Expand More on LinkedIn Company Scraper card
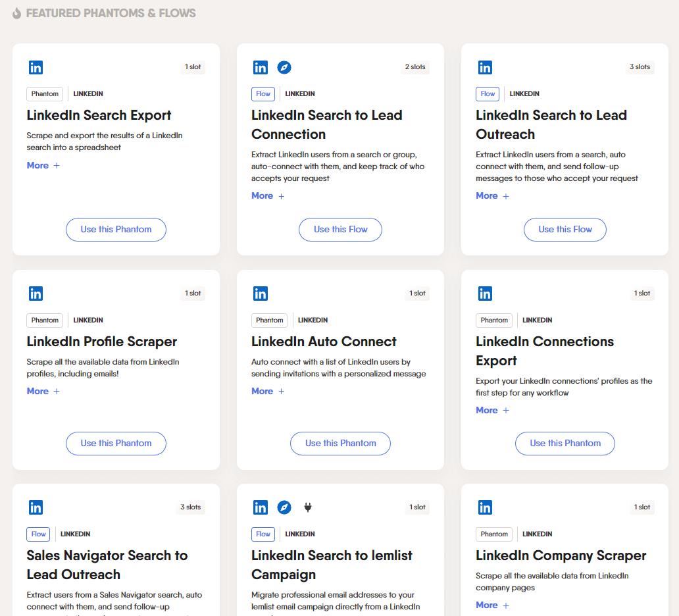 pos(492,605)
